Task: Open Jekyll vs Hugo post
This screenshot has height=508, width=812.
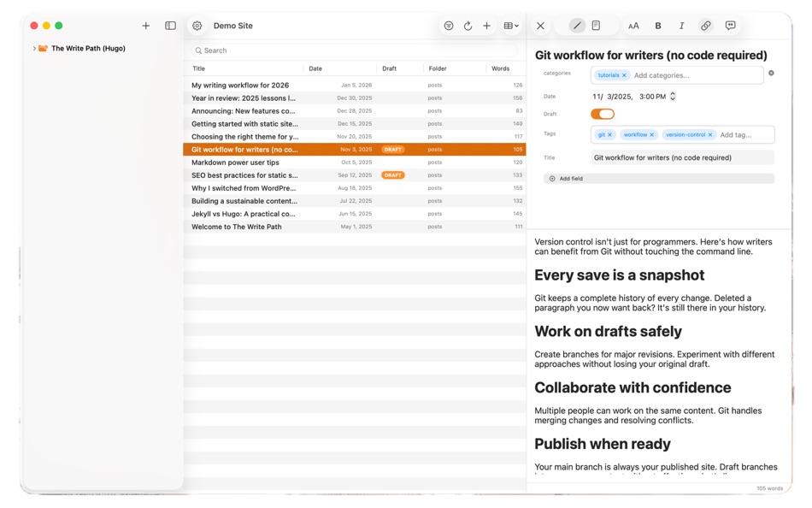Action: [354, 214]
